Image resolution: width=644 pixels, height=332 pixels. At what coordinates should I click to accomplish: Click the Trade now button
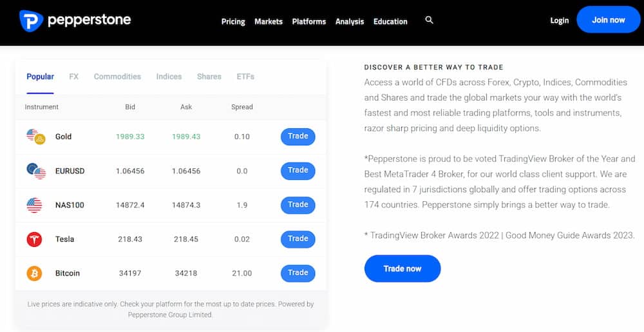[402, 268]
